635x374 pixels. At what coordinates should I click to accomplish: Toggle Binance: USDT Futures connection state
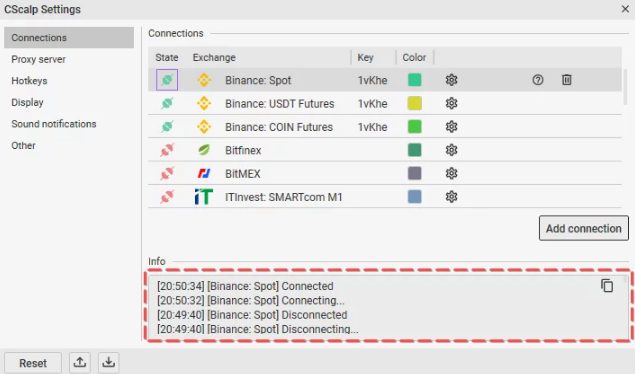[167, 103]
